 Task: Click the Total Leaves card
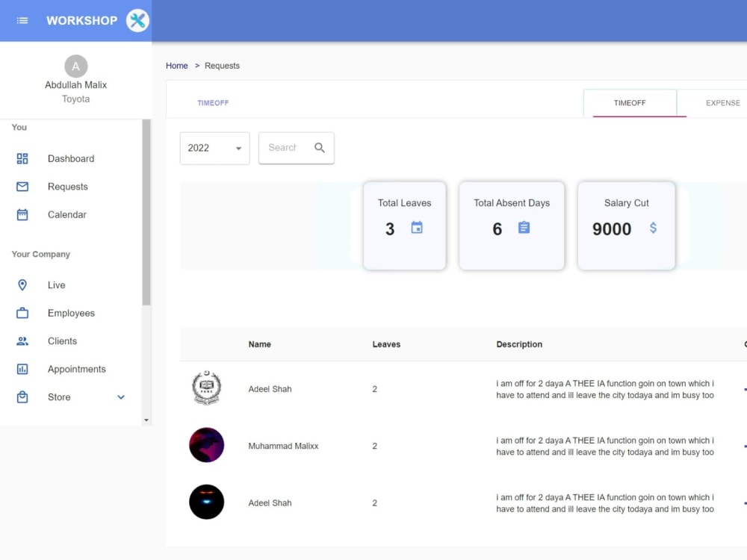tap(404, 225)
